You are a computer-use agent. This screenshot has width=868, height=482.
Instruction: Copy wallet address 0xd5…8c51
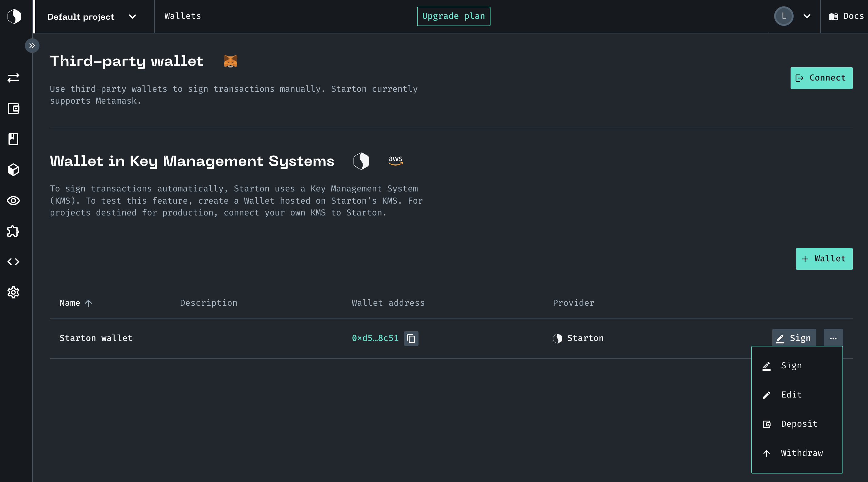coord(411,339)
